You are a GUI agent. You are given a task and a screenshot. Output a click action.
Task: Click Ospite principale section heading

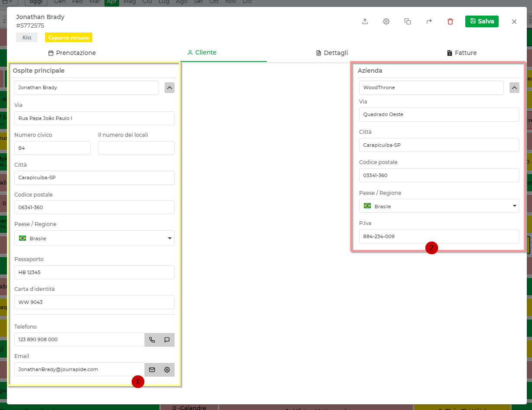point(39,71)
